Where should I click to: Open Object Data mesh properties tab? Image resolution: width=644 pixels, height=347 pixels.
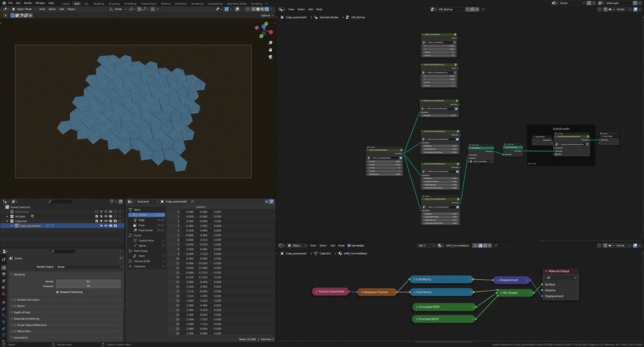(4, 335)
